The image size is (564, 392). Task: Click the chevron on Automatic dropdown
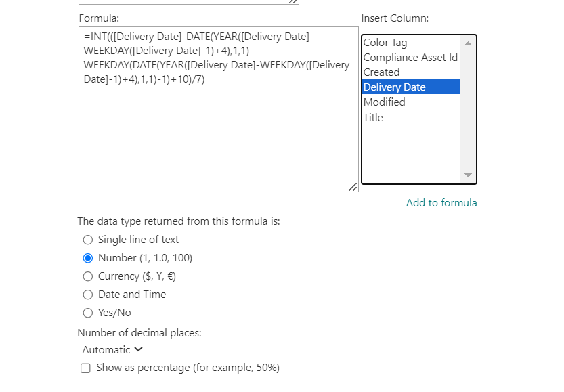139,349
